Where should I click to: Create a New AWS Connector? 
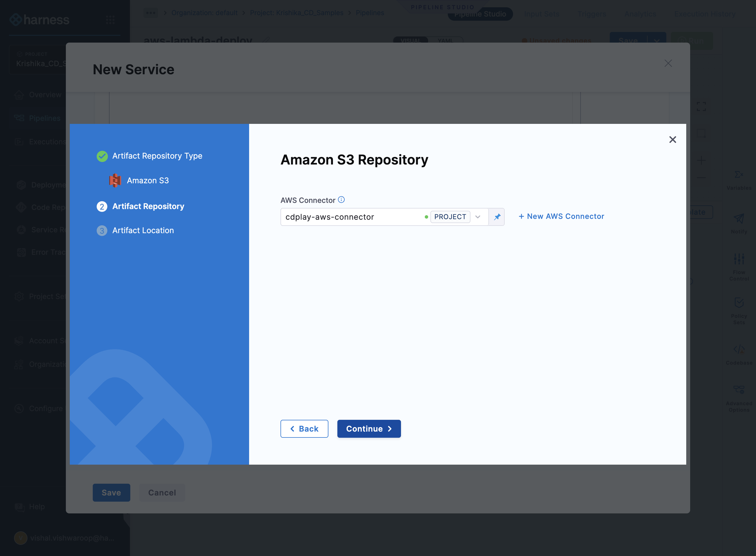click(x=561, y=216)
